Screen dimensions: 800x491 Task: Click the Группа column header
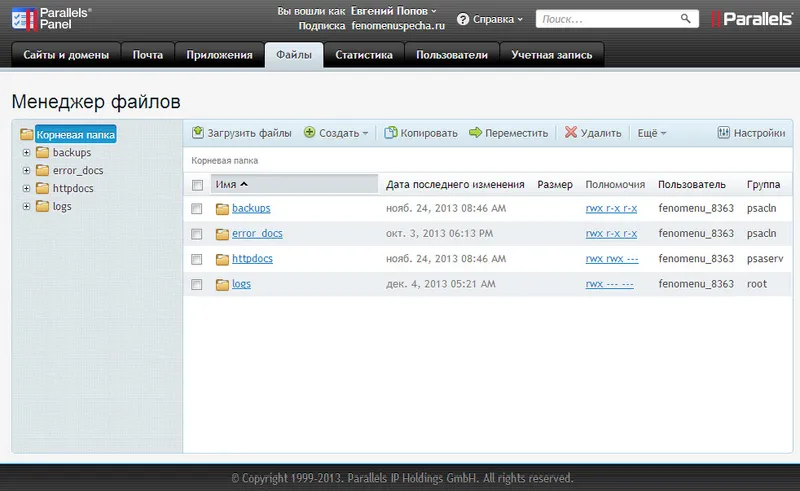(763, 185)
